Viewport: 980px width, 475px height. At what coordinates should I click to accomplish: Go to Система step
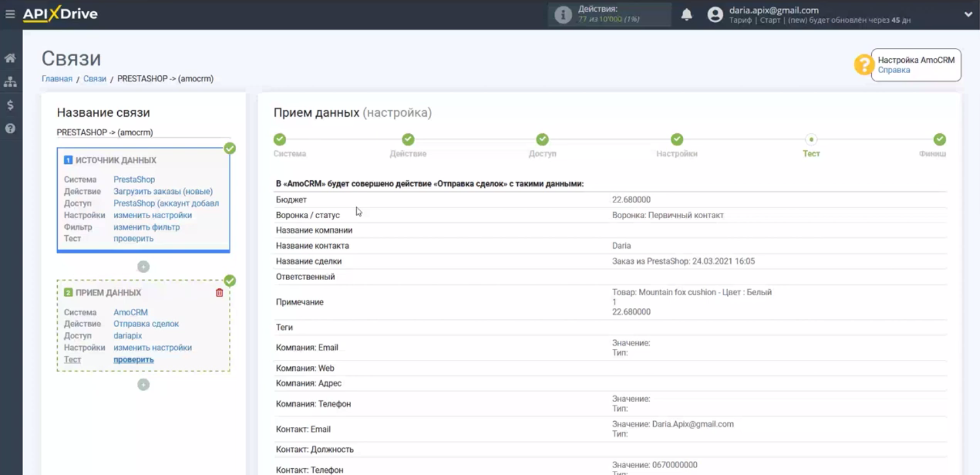pyautogui.click(x=280, y=139)
